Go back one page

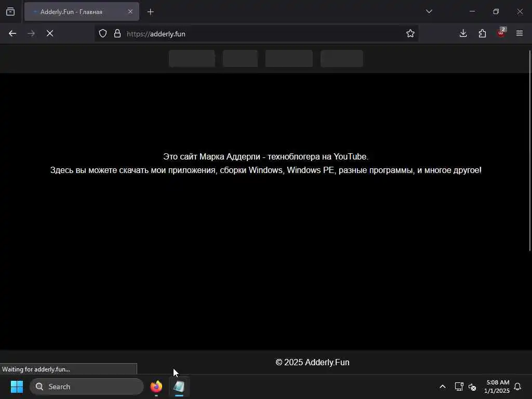tap(12, 33)
